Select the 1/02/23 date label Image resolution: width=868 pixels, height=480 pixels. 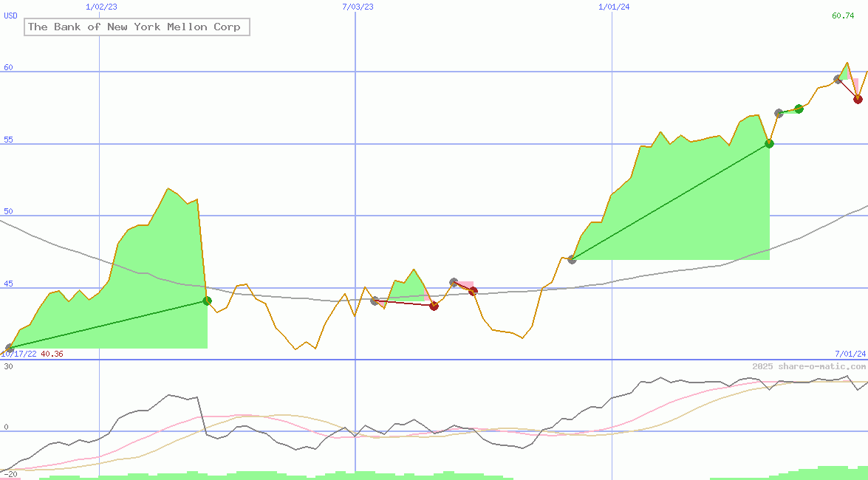100,7
